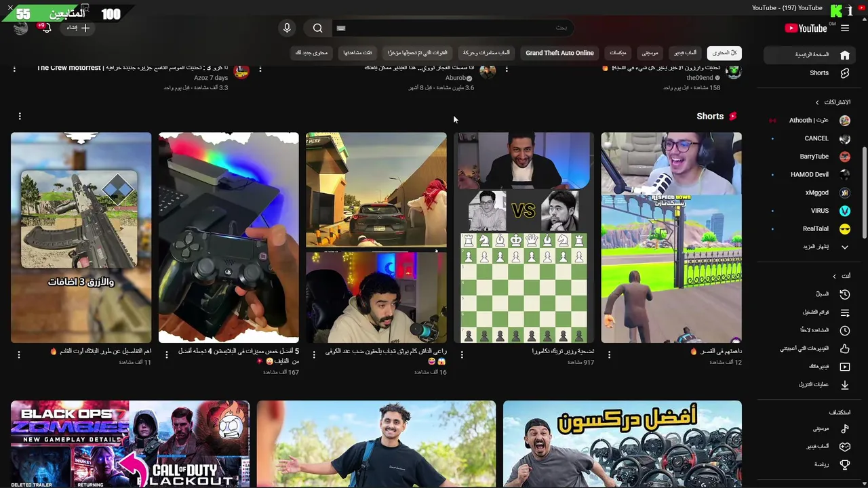
Task: Open History (السجل) clock icon
Action: click(x=845, y=294)
